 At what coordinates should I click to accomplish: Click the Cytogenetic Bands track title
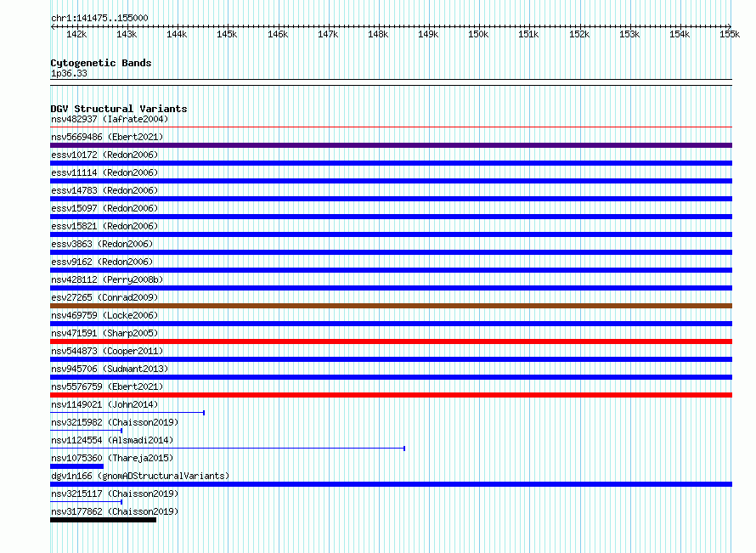click(x=101, y=63)
